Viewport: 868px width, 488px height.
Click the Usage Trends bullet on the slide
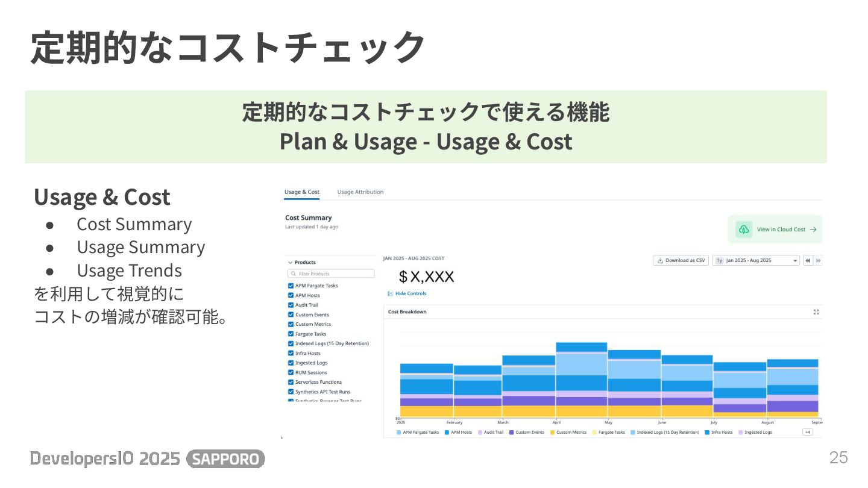(130, 271)
